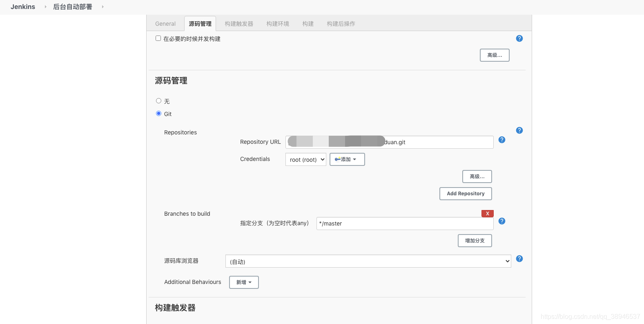Focus the */master branch specifier field
This screenshot has width=644, height=324.
405,223
